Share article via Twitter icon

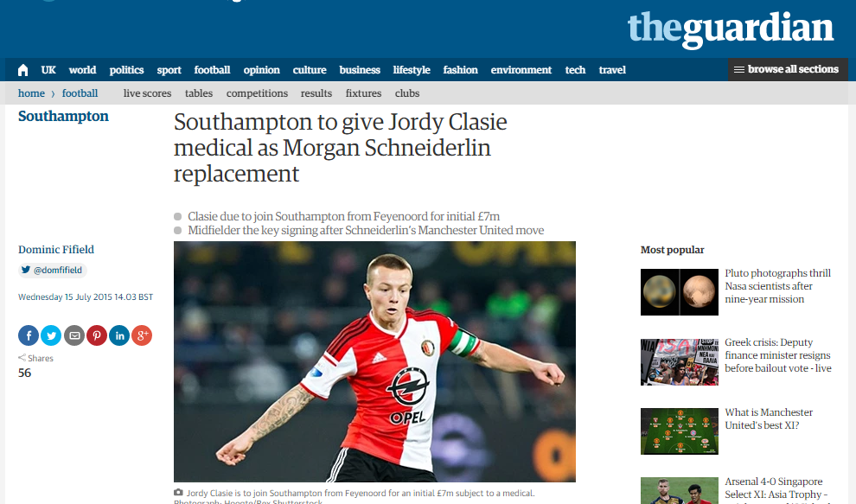51,335
